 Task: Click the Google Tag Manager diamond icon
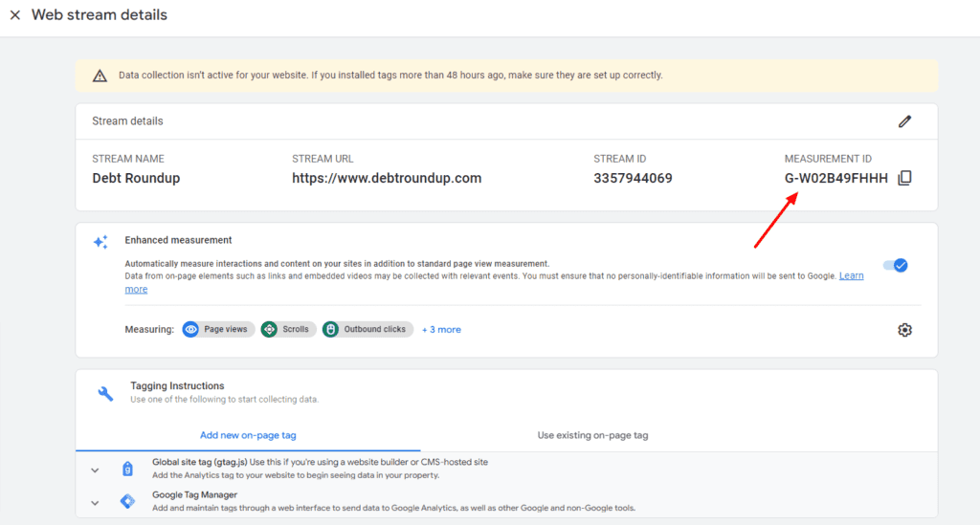coord(127,501)
